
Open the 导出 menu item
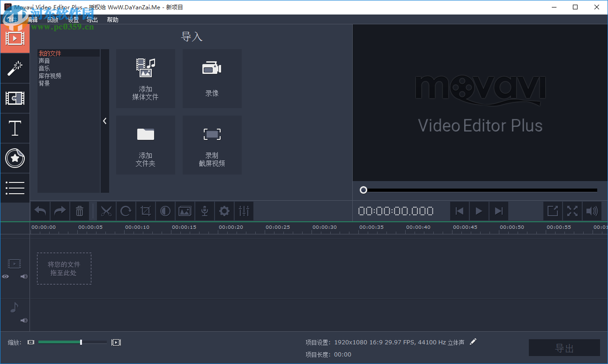click(x=92, y=20)
